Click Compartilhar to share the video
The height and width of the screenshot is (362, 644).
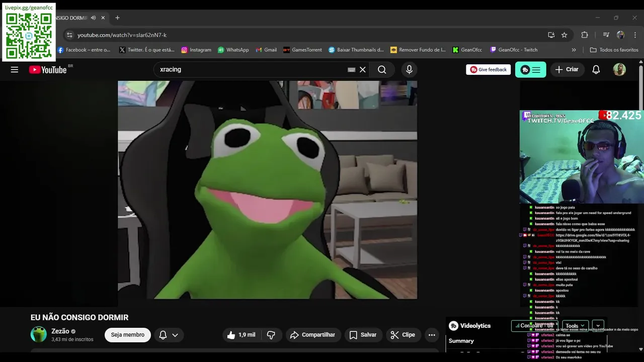pyautogui.click(x=313, y=335)
